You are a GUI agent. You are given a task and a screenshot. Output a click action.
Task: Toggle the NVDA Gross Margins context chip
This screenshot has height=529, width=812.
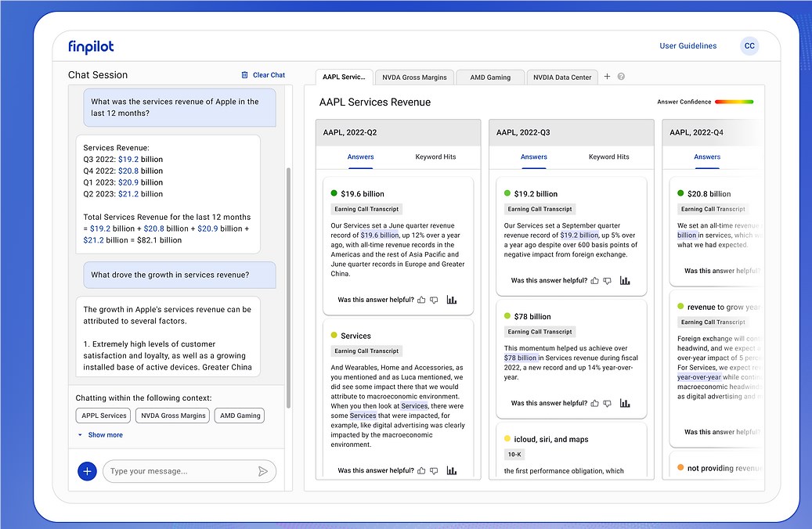tap(171, 416)
